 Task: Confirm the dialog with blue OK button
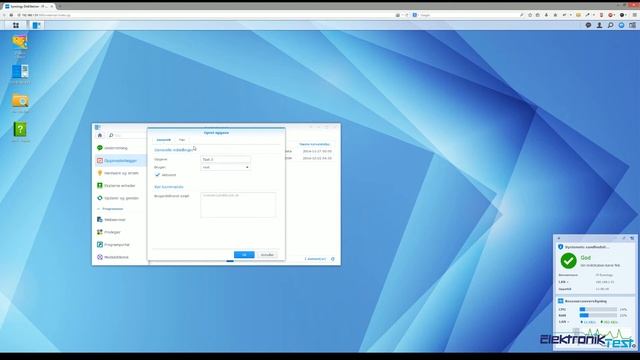244,255
